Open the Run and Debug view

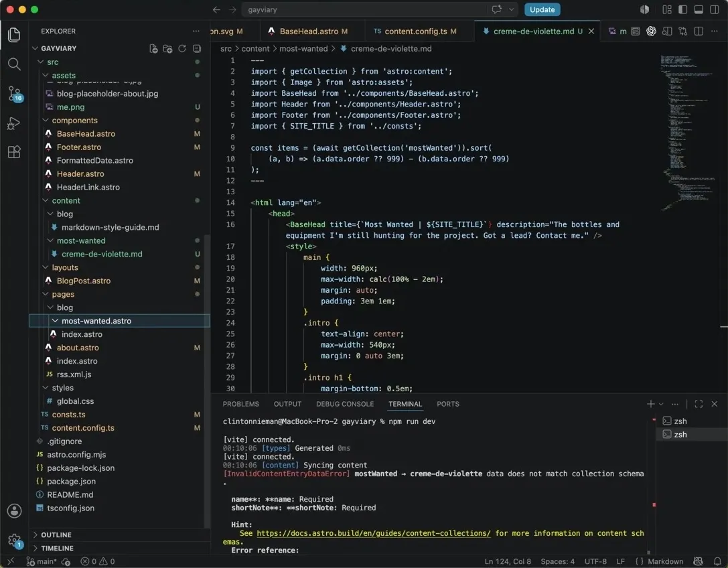tap(14, 123)
